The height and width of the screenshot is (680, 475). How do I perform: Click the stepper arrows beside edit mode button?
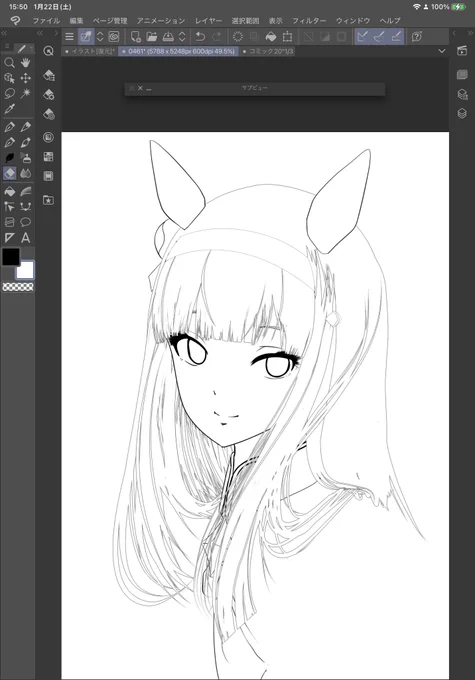(100, 36)
